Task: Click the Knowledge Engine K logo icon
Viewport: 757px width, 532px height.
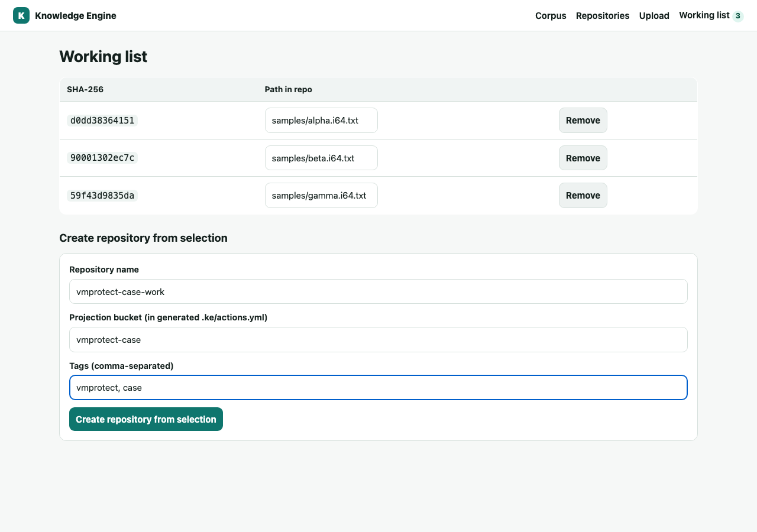Action: [x=21, y=15]
